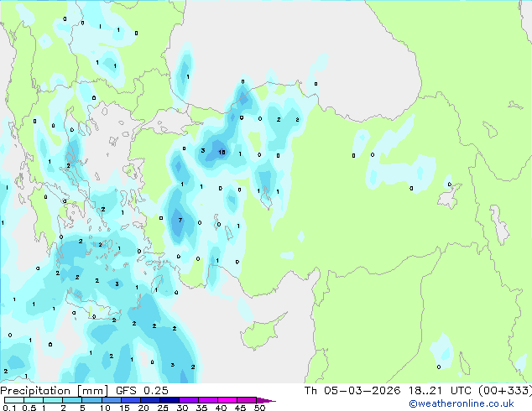
Task: Click the '7' precipitation value on the map
Action: [180, 220]
